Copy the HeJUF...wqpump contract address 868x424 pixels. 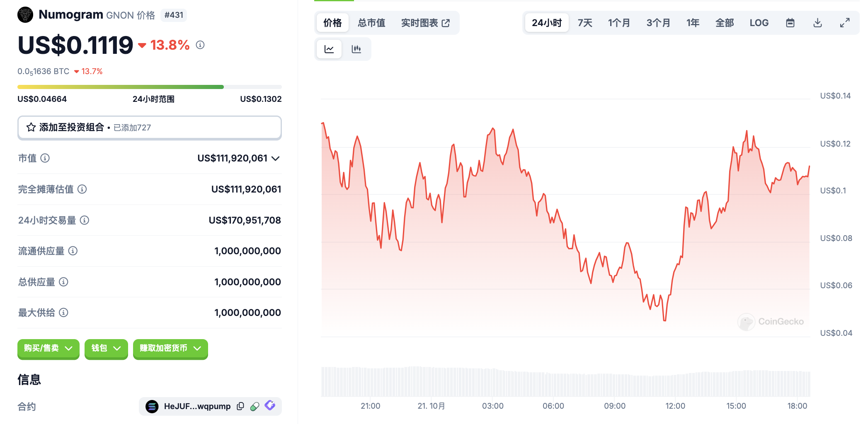click(240, 406)
